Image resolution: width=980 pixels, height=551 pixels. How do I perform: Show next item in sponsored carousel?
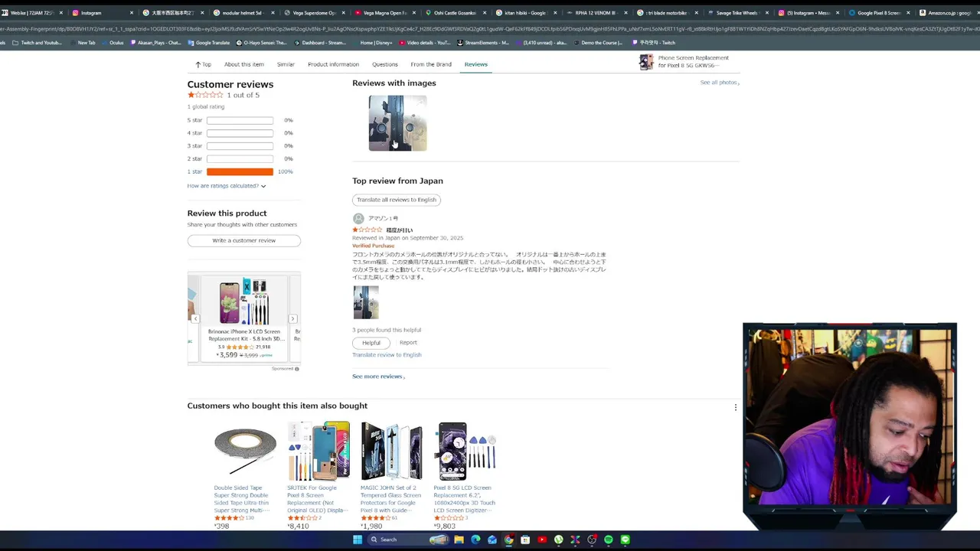pyautogui.click(x=292, y=318)
